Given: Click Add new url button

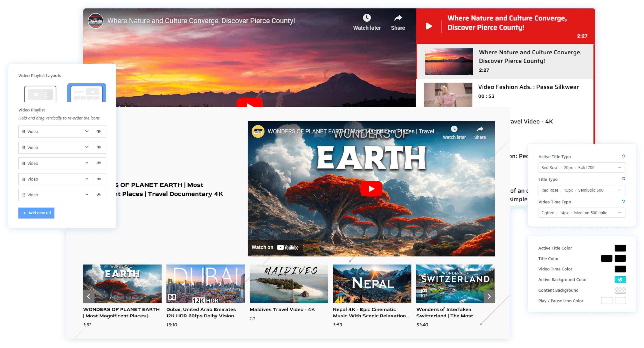Looking at the screenshot, I should click(36, 213).
